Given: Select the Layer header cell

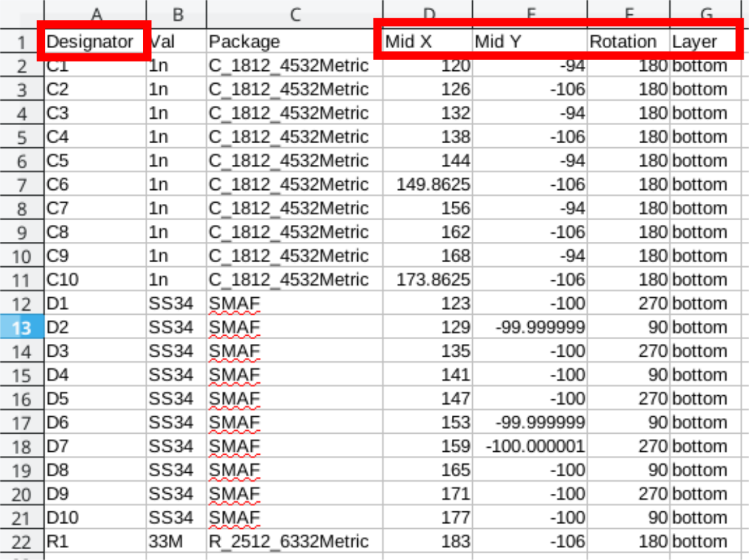Looking at the screenshot, I should click(708, 42).
